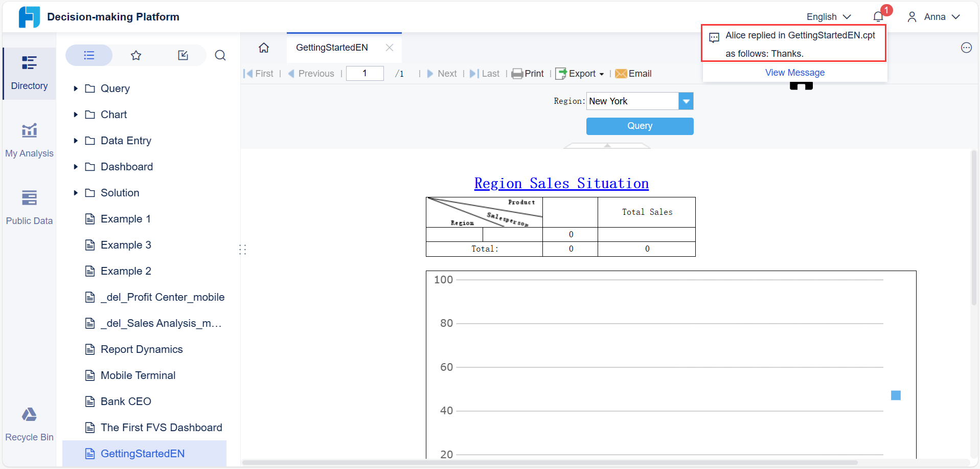980x469 pixels.
Task: Expand the Query folder
Action: (x=75, y=88)
